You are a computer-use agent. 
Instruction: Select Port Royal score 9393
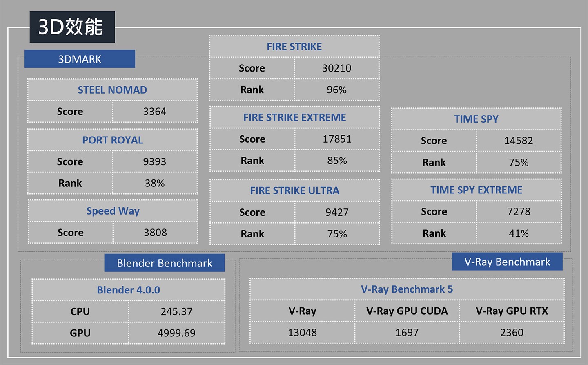155,161
